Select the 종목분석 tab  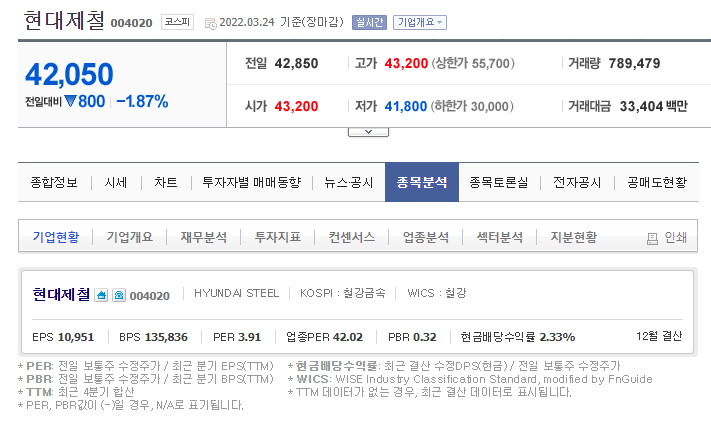pos(422,182)
